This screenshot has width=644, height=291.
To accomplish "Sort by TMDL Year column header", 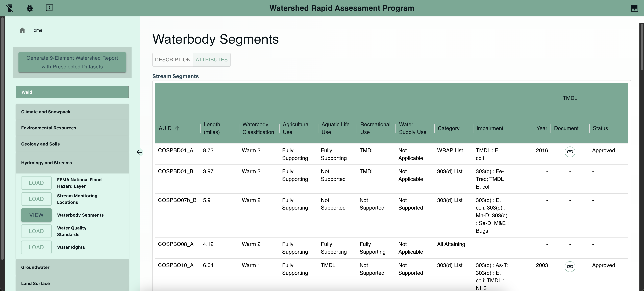I will point(542,128).
